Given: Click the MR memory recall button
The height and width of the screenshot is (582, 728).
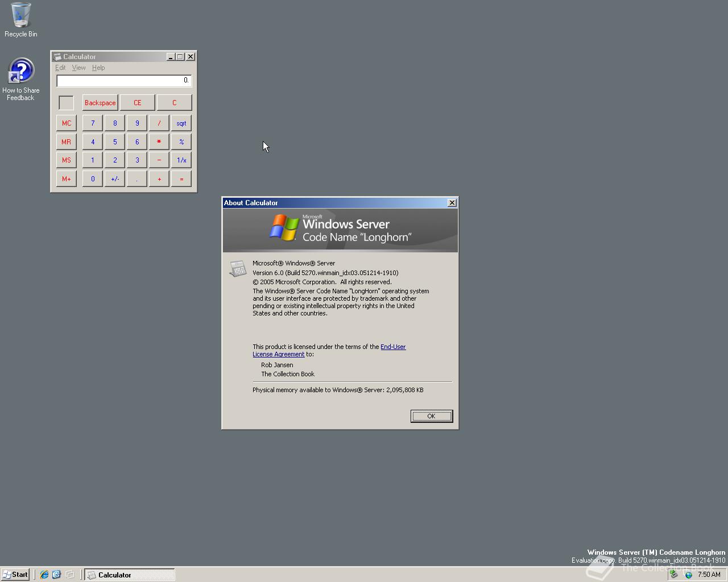Looking at the screenshot, I should (67, 142).
